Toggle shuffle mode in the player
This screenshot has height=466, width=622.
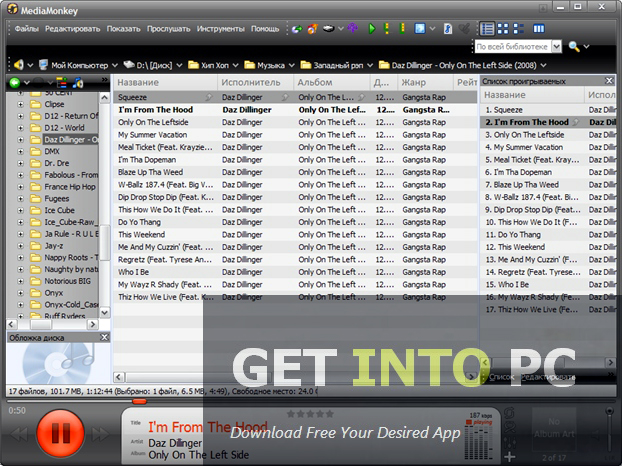pos(509,427)
